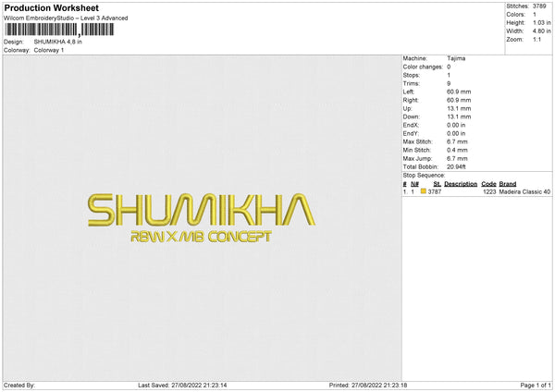Click the 'Last Saved' timestamp
This screenshot has height=392, width=555.
click(x=182, y=385)
